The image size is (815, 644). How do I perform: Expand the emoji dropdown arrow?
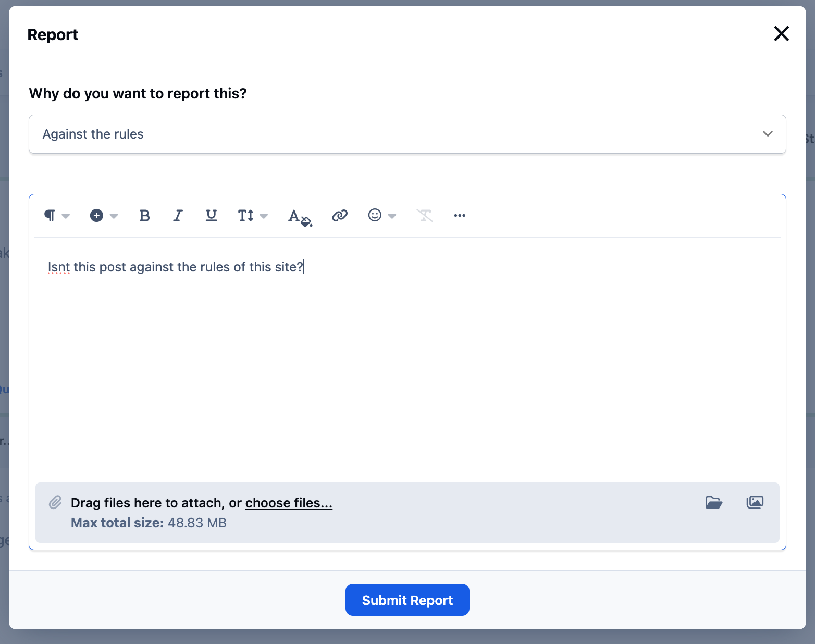pos(392,216)
